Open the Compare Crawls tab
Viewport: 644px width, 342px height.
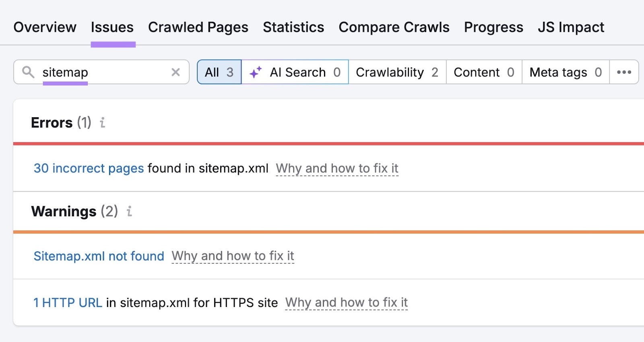click(x=394, y=27)
